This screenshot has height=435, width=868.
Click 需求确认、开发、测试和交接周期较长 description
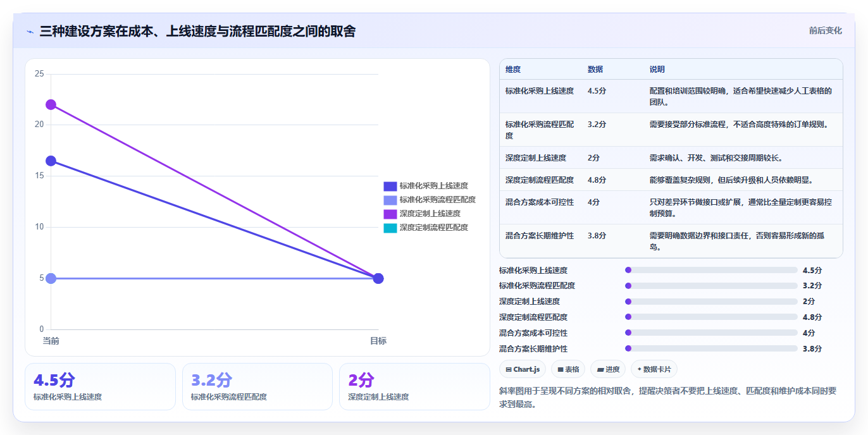(x=719, y=158)
